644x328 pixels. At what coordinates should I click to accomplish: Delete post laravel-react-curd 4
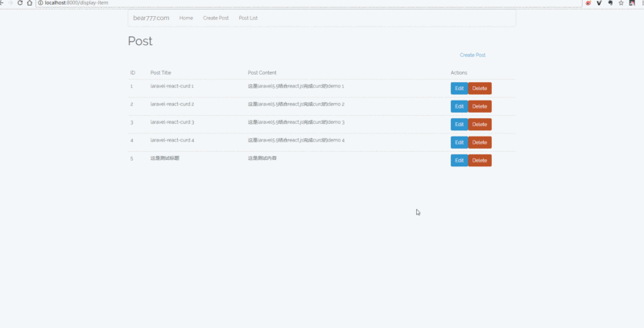[x=480, y=142]
